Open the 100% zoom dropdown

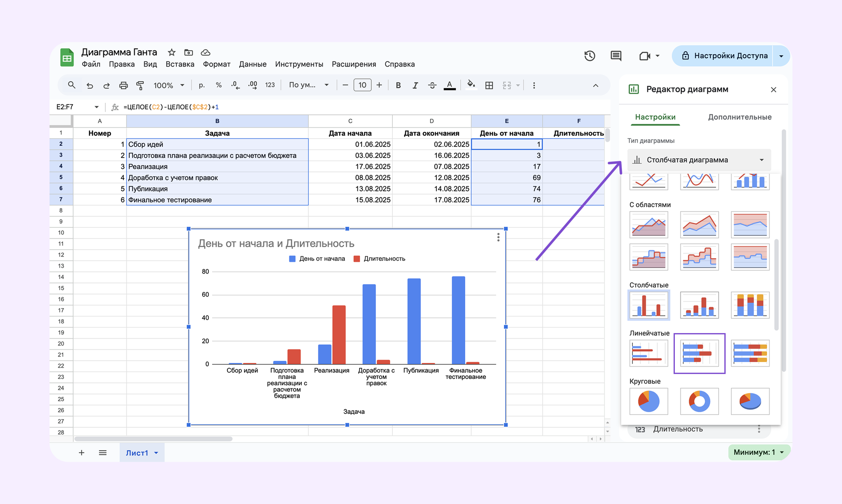point(169,85)
